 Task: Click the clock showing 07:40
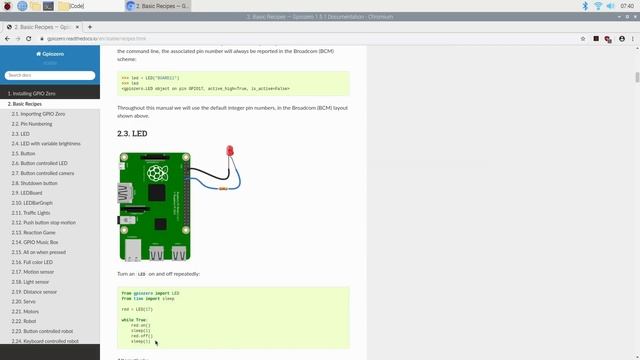pyautogui.click(x=627, y=6)
